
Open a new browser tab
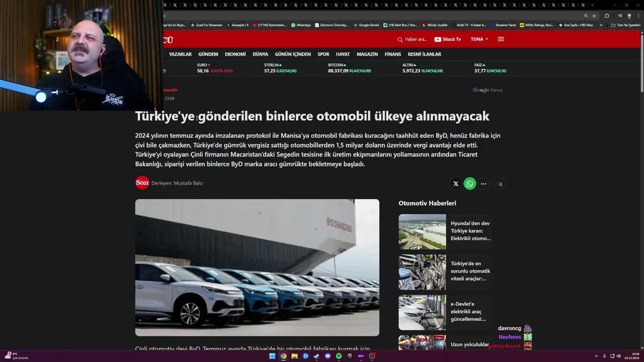click(592, 5)
